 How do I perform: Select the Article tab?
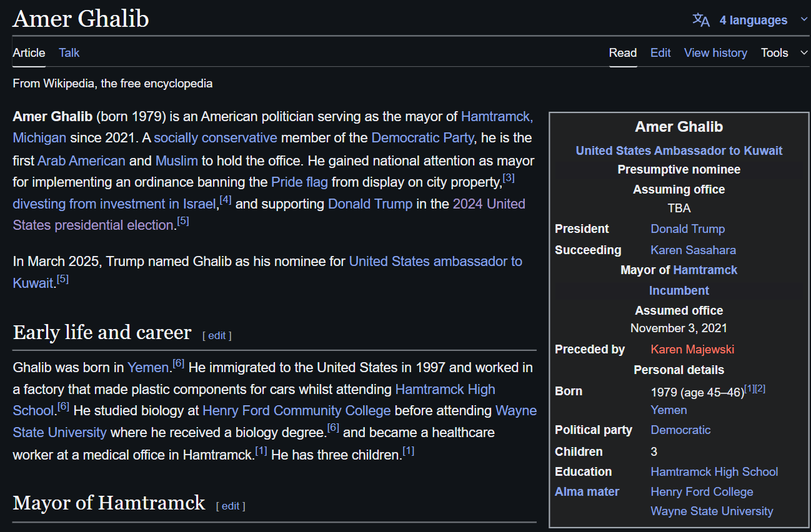coord(29,52)
